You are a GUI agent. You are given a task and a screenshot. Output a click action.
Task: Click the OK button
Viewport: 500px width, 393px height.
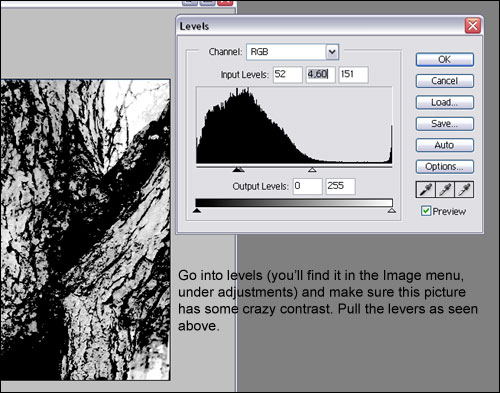445,60
